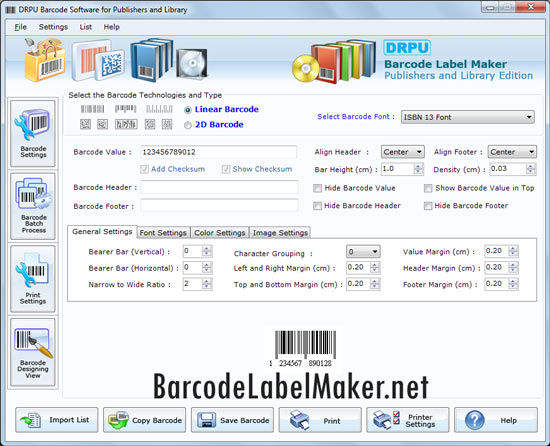
Task: Adjust Narrow to Wide Ratio spinner
Action: coord(207,284)
